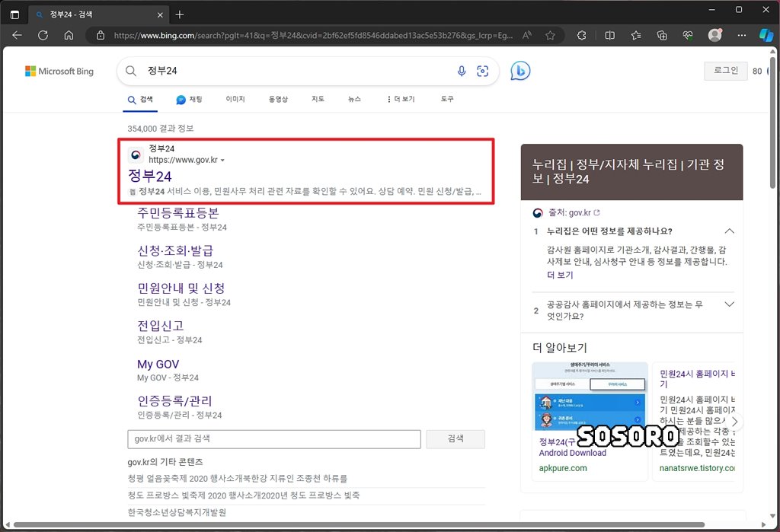
Task: Open Tab actions menu icon
Action: click(x=15, y=14)
